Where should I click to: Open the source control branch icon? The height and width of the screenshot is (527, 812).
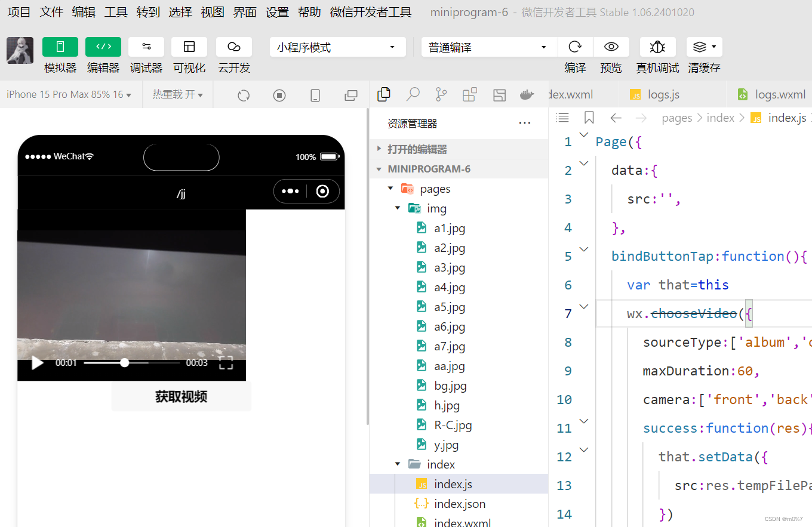[441, 94]
